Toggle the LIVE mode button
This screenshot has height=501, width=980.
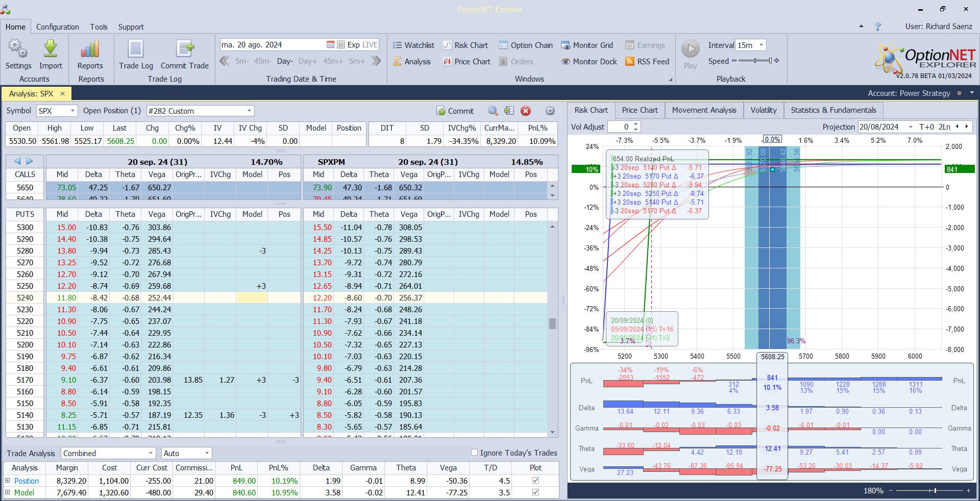coord(370,45)
